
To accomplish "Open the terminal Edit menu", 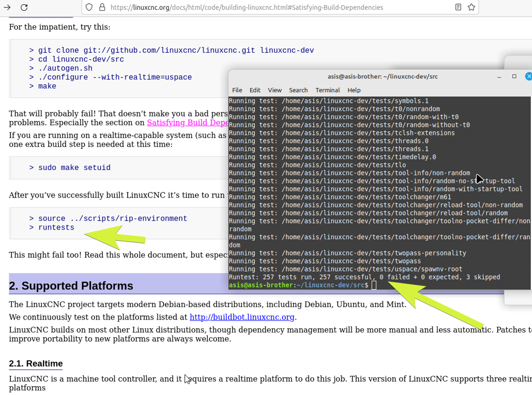I will 255,90.
